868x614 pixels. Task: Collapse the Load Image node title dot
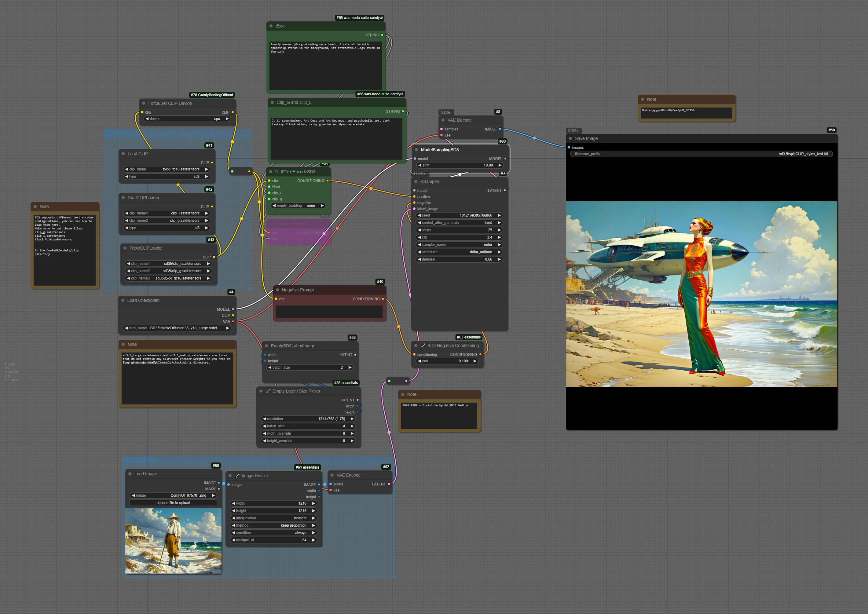pyautogui.click(x=130, y=474)
